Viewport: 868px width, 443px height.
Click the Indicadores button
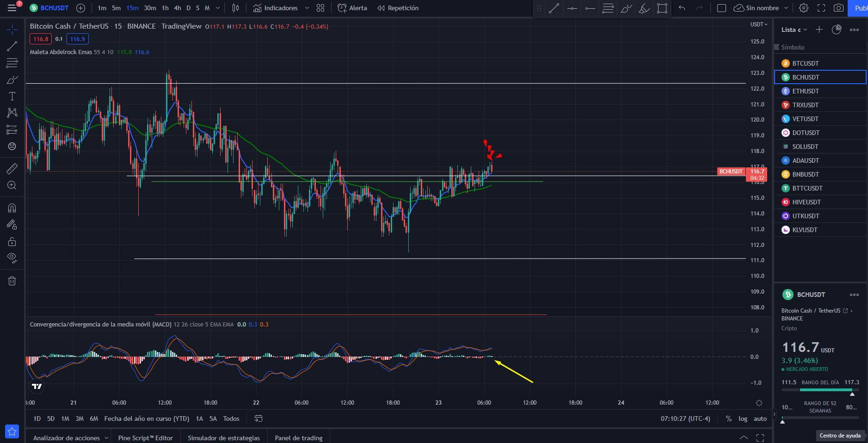[276, 8]
